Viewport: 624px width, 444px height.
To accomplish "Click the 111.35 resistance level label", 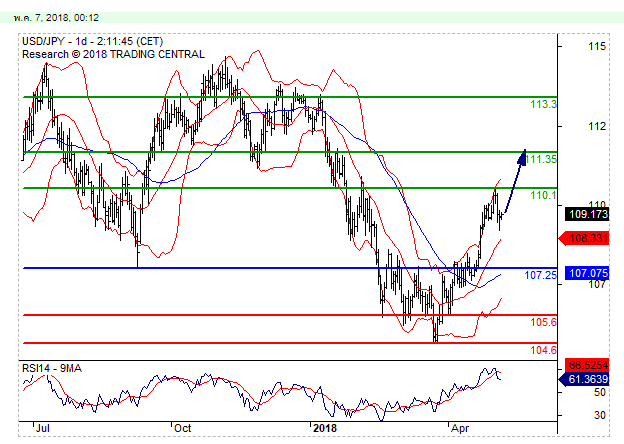I will pos(540,159).
